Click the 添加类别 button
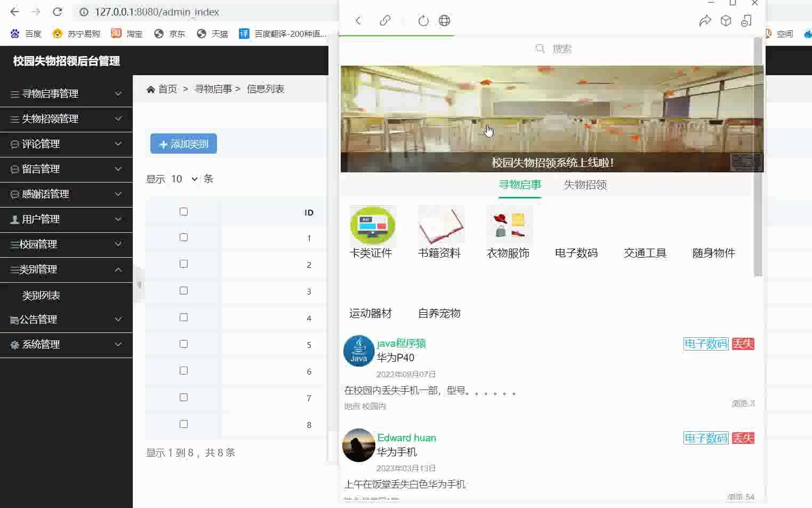This screenshot has height=508, width=812. coord(183,144)
